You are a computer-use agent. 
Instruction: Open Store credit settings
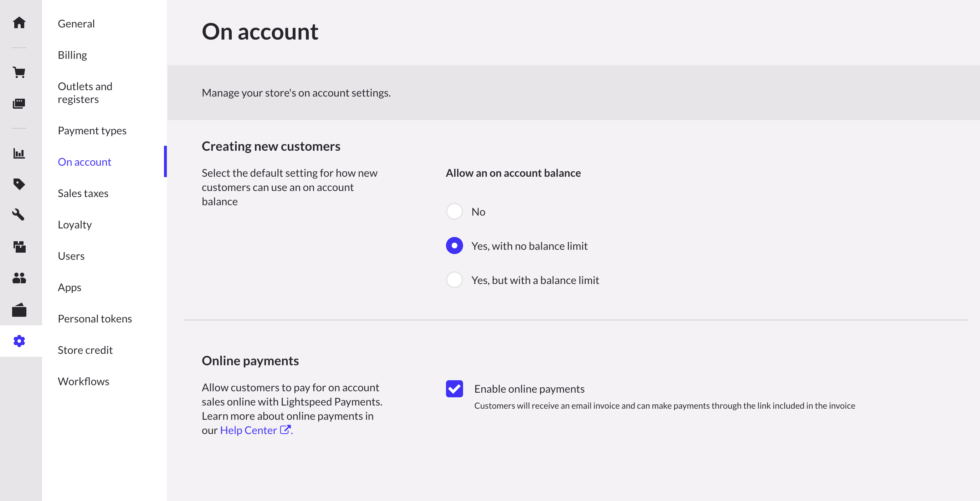click(x=85, y=350)
